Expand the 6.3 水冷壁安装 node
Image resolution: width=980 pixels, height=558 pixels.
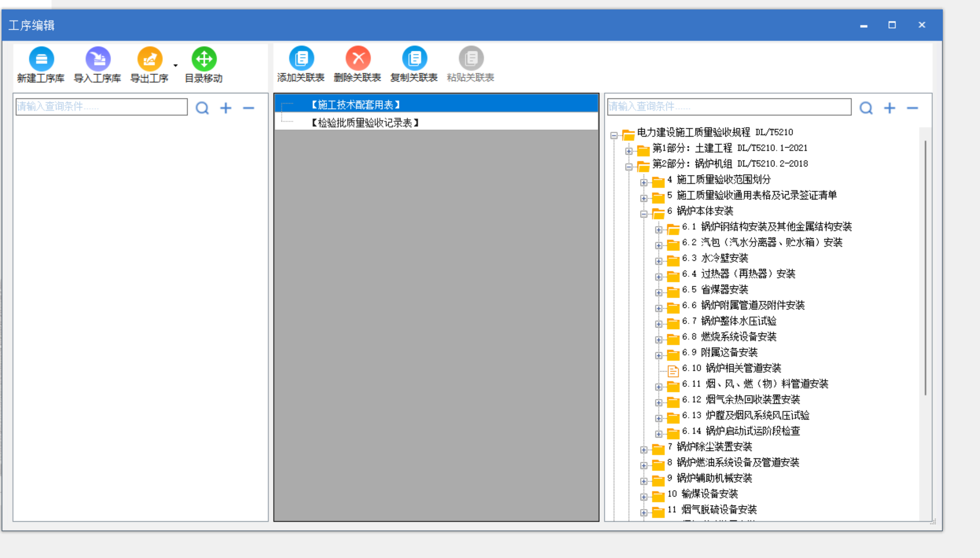pos(658,261)
